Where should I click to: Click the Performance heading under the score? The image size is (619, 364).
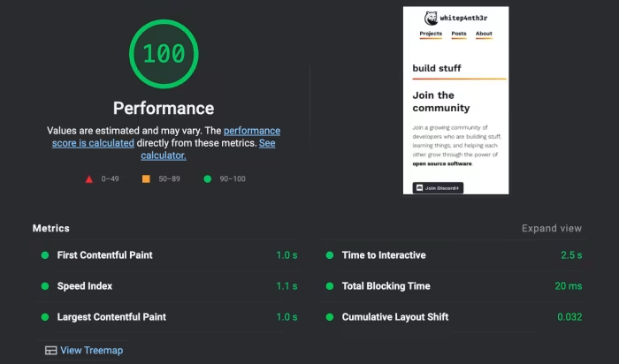click(x=164, y=109)
